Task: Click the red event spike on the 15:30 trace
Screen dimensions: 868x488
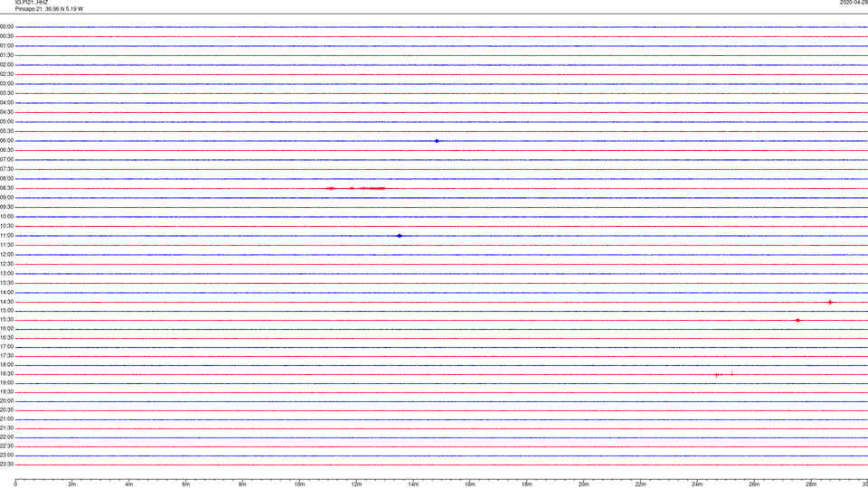Action: [x=797, y=320]
